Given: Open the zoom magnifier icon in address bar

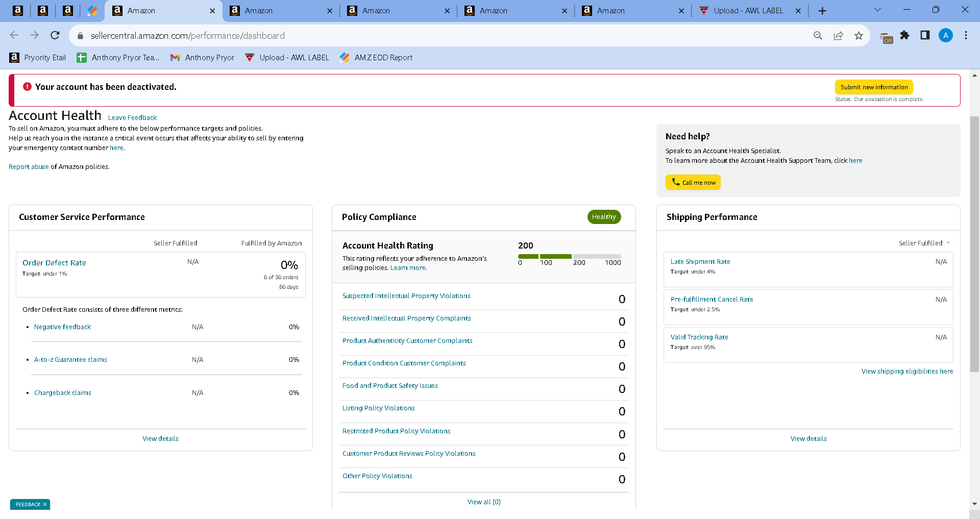Looking at the screenshot, I should coord(818,35).
